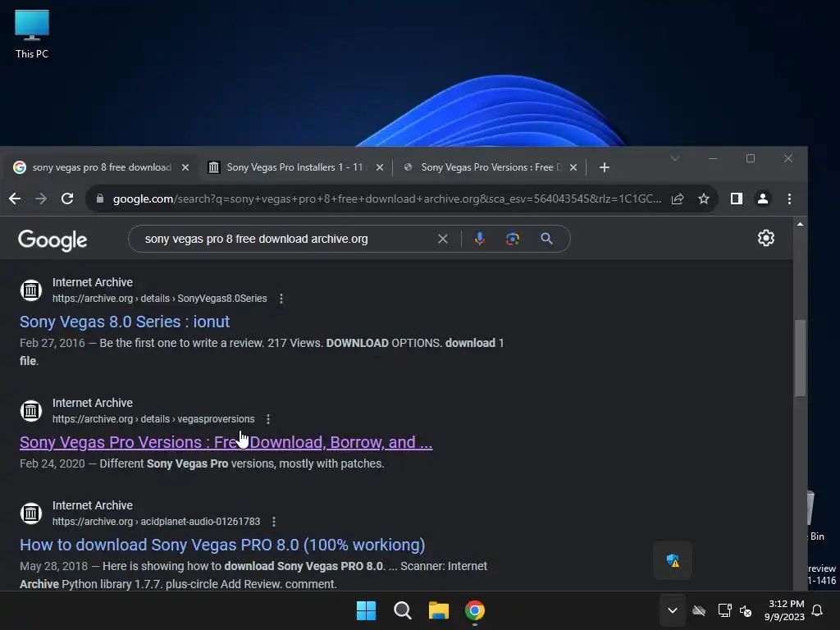Open notifications bell icon
The image size is (840, 630).
pos(818,610)
